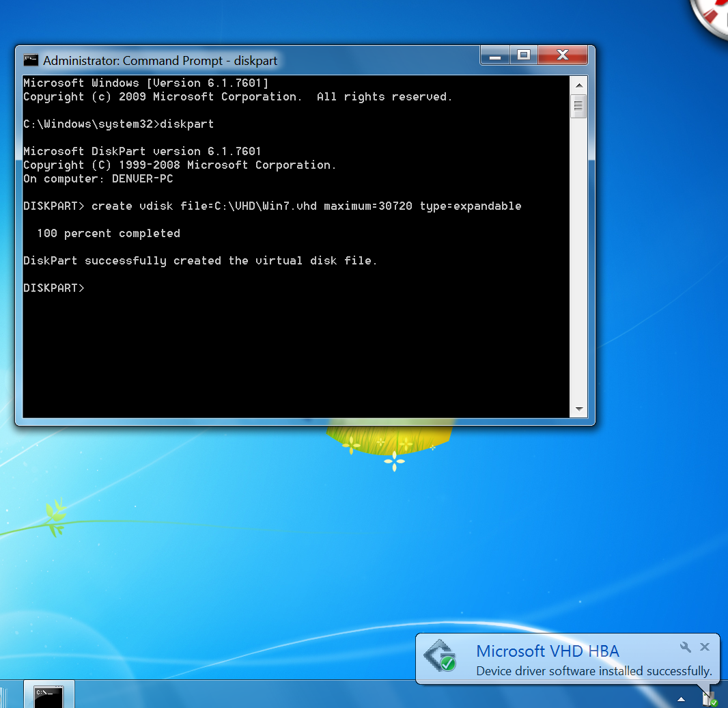The image size is (728, 708).
Task: Click the scrollbar down arrow in Command Prompt
Action: tap(579, 409)
